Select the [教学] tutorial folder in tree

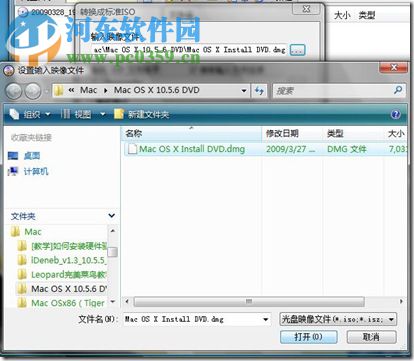coord(68,246)
